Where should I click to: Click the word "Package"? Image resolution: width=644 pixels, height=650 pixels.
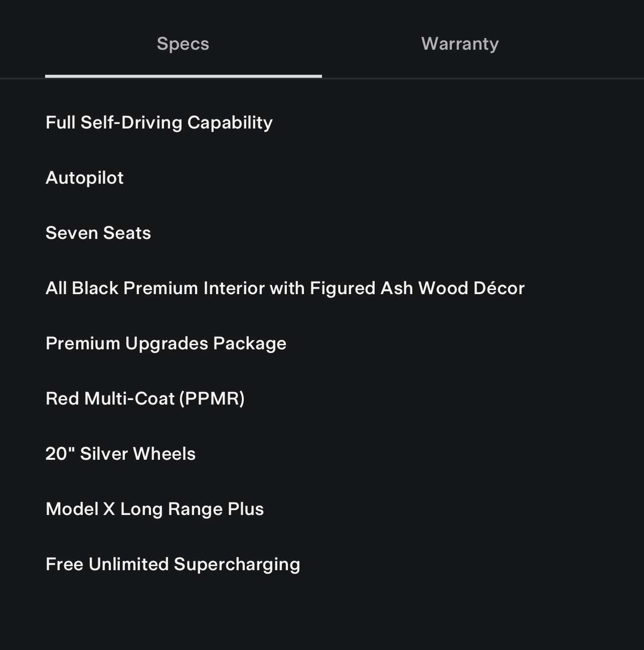coord(250,343)
